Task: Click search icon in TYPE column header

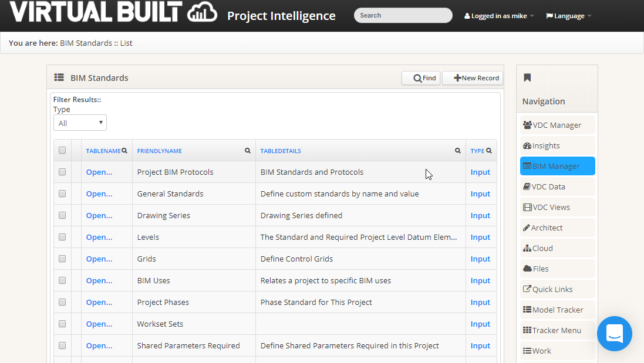Action: 489,151
